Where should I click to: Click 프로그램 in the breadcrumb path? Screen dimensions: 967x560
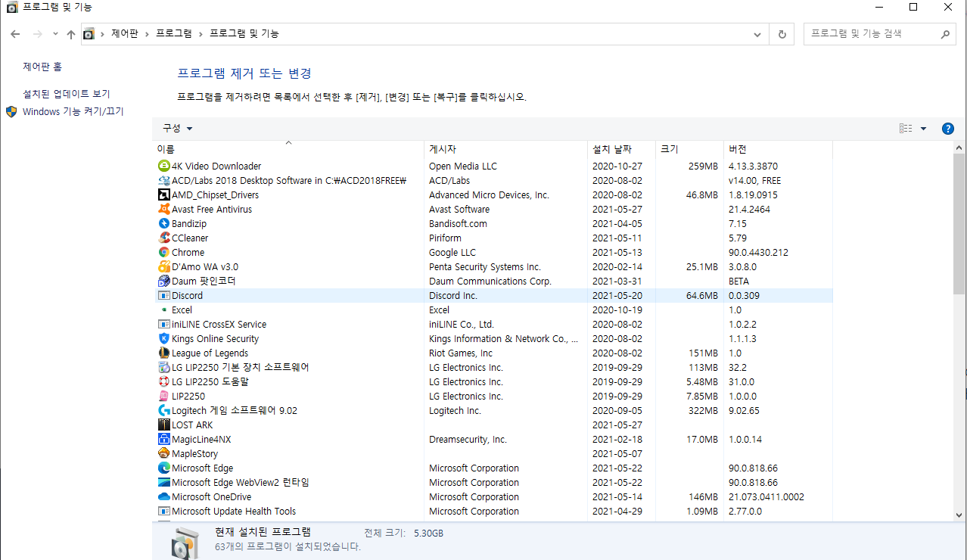(x=174, y=34)
